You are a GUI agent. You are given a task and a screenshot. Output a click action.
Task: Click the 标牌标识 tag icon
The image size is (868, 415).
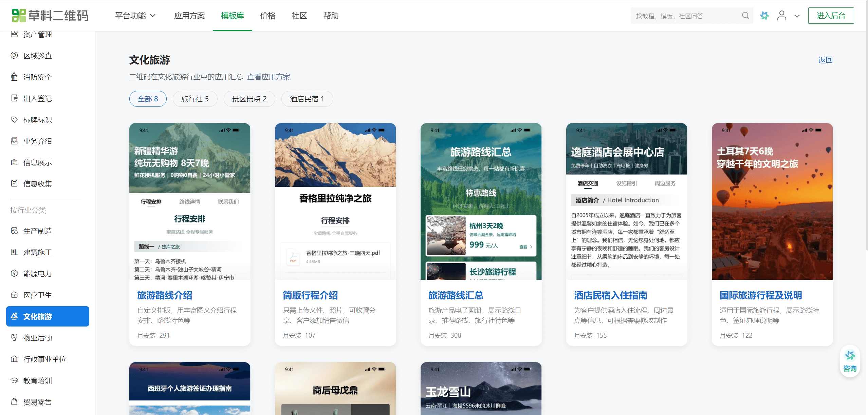(14, 120)
